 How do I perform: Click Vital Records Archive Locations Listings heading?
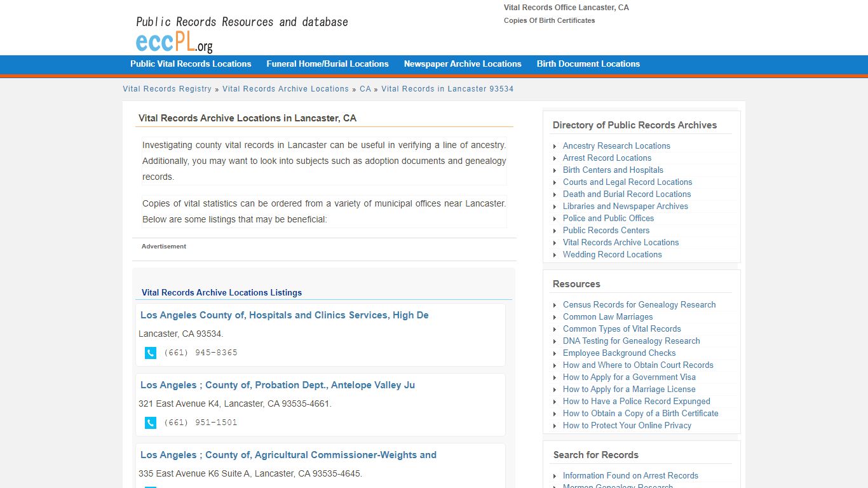pyautogui.click(x=222, y=293)
